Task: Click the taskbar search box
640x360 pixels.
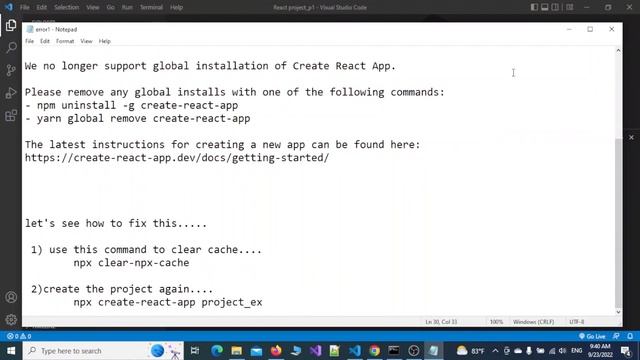Action: pos(103,351)
